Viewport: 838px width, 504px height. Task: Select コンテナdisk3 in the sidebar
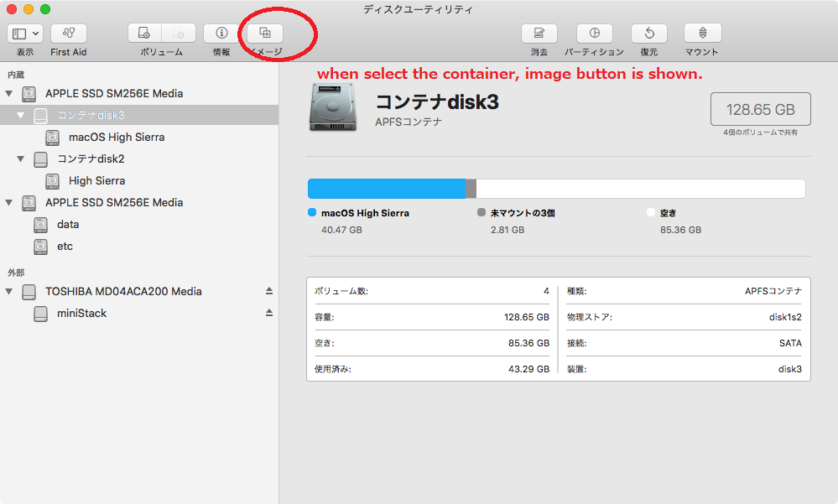point(139,116)
